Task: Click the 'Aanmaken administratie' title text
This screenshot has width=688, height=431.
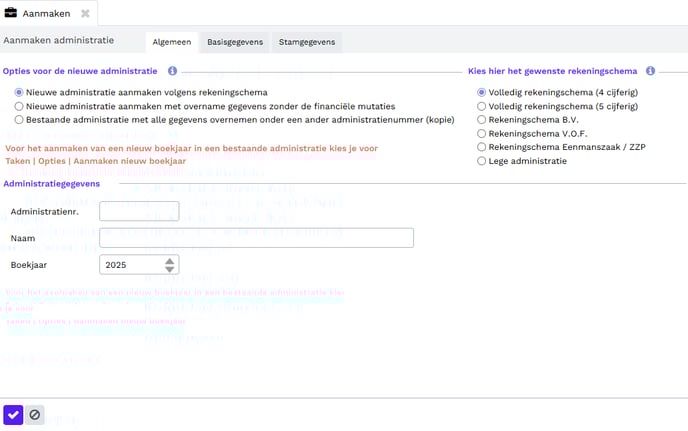Action: tap(59, 40)
